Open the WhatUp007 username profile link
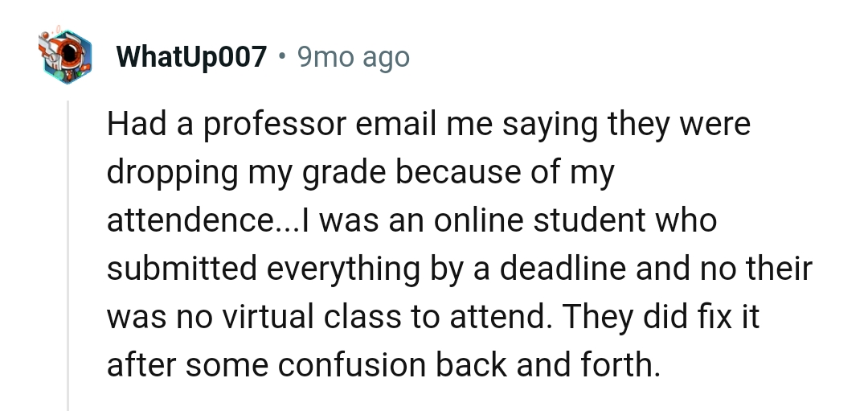 coord(191,57)
